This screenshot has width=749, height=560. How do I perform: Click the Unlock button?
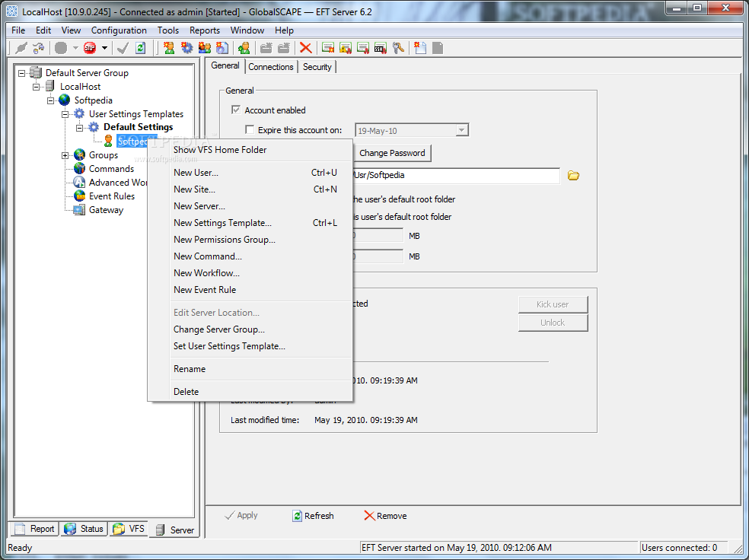tap(553, 323)
